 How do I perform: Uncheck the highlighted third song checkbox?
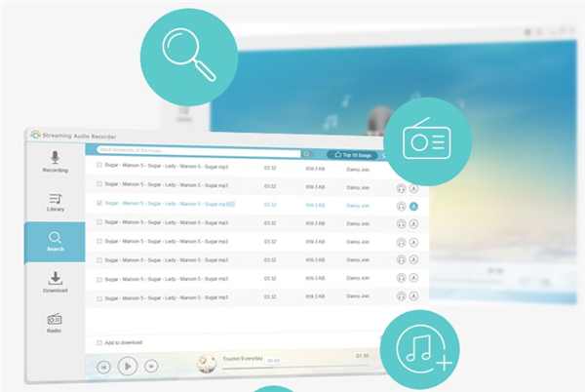(x=99, y=204)
